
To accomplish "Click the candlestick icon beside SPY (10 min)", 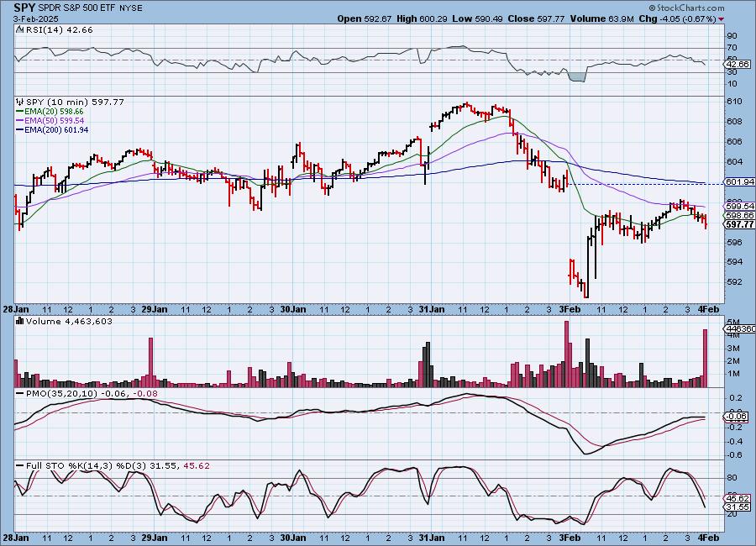I will tap(20, 102).
